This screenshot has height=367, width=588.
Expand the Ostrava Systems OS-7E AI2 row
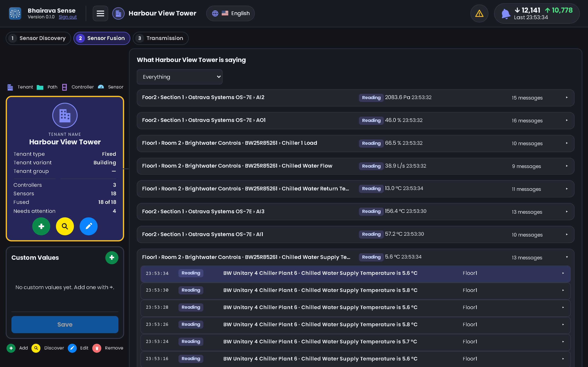point(355,98)
